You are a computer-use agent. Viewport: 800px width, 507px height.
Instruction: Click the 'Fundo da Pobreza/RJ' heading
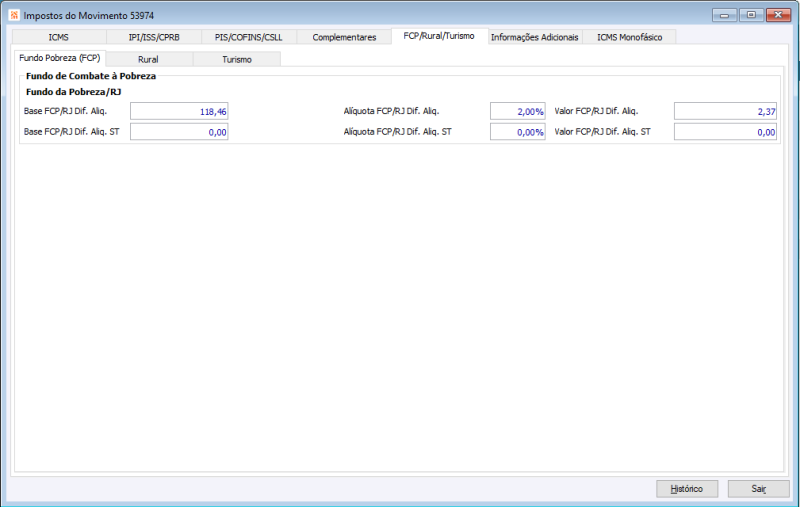click(x=73, y=92)
